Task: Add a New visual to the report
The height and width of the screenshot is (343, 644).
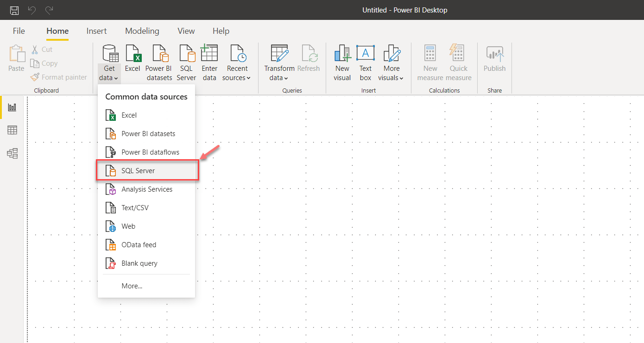Action: point(342,62)
